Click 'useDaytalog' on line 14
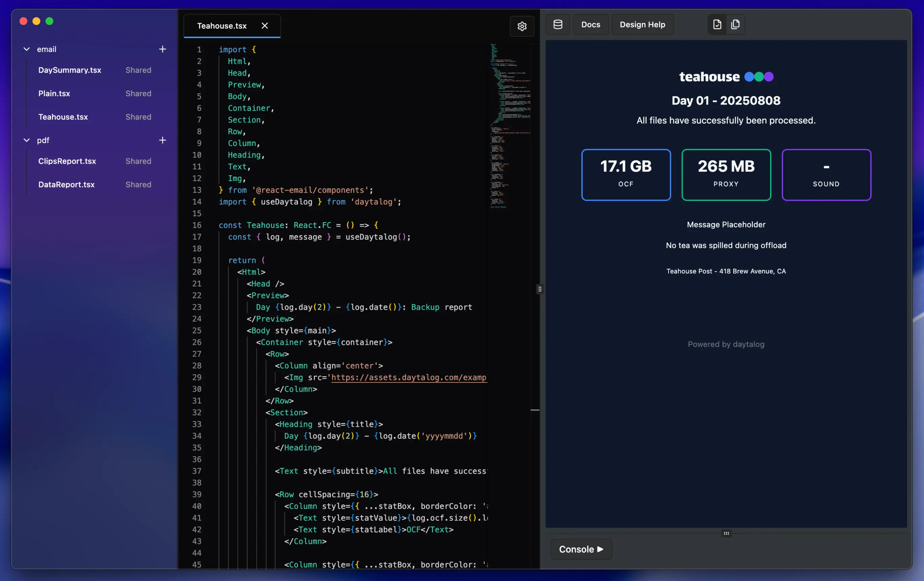Viewport: 924px width, 581px height. pos(287,202)
